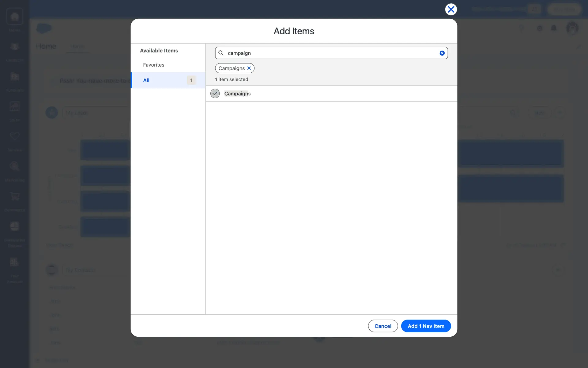Click the Campaigns result row label

237,94
